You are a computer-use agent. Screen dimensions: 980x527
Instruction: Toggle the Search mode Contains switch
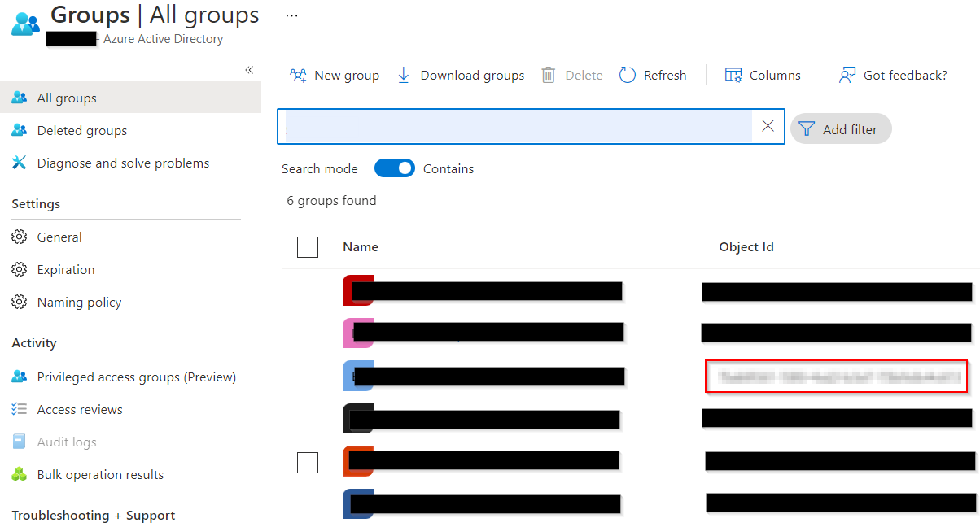point(395,168)
